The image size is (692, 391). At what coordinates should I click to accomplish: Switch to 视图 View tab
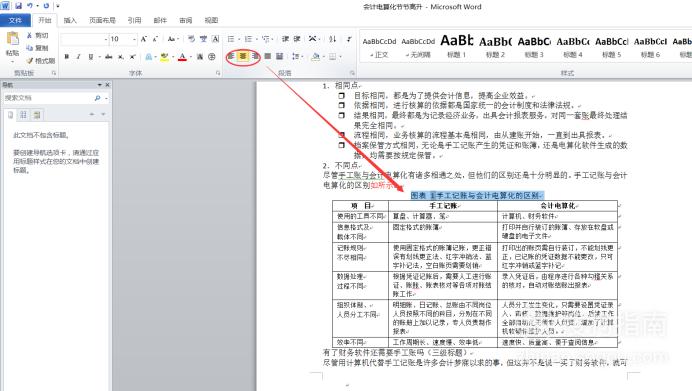point(211,20)
